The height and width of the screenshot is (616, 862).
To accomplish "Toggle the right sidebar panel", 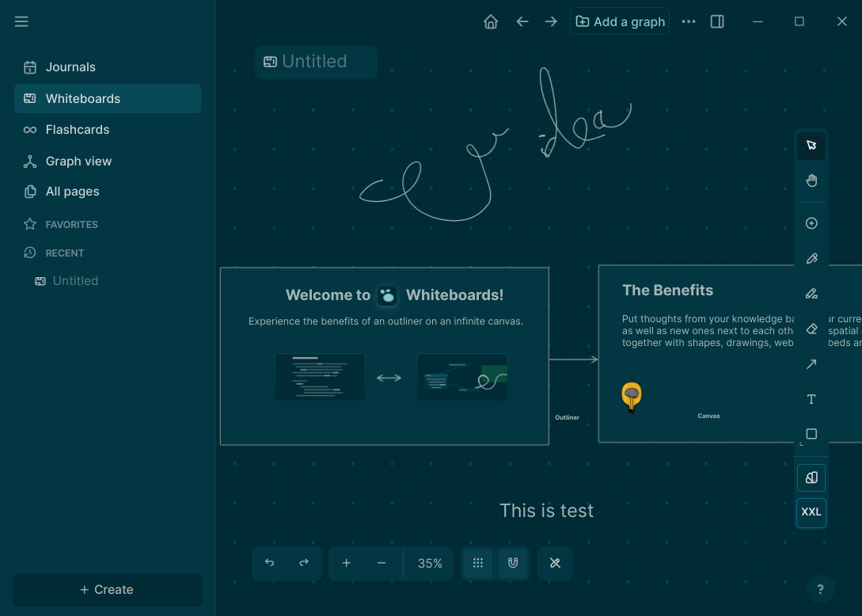I will (x=717, y=21).
